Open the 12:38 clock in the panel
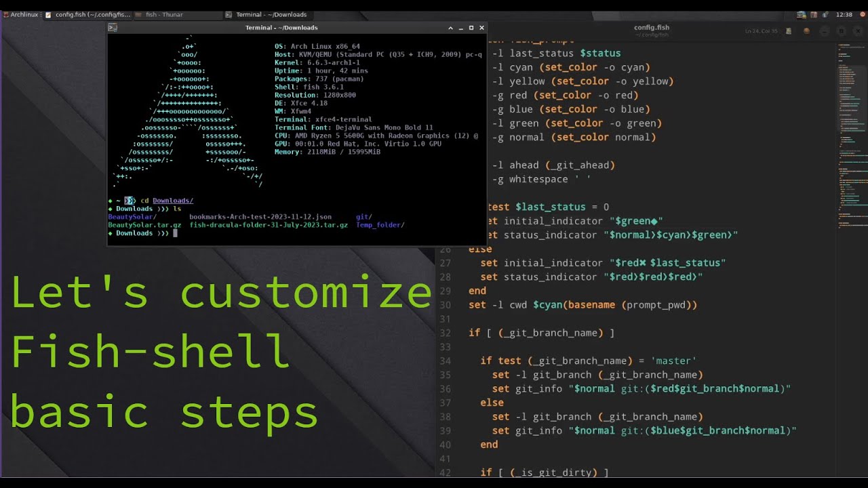 [x=844, y=14]
